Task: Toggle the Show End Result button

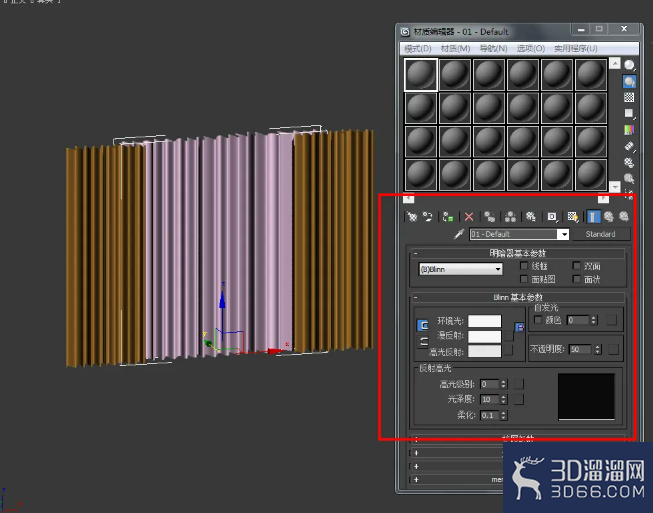Action: click(593, 217)
